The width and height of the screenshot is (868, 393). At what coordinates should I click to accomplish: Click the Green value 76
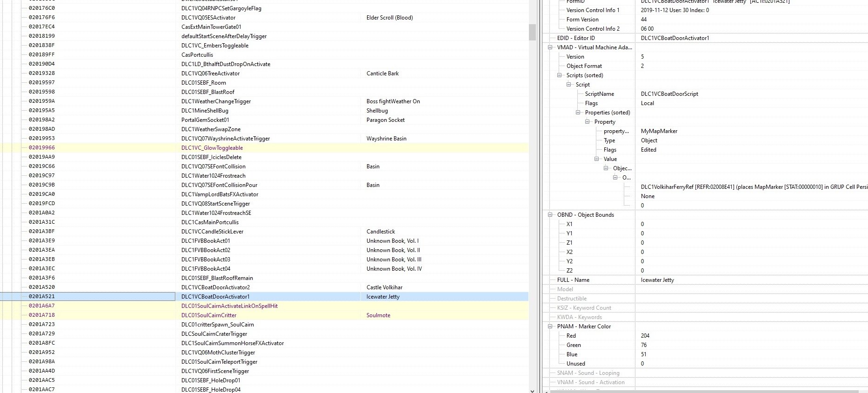tap(644, 345)
